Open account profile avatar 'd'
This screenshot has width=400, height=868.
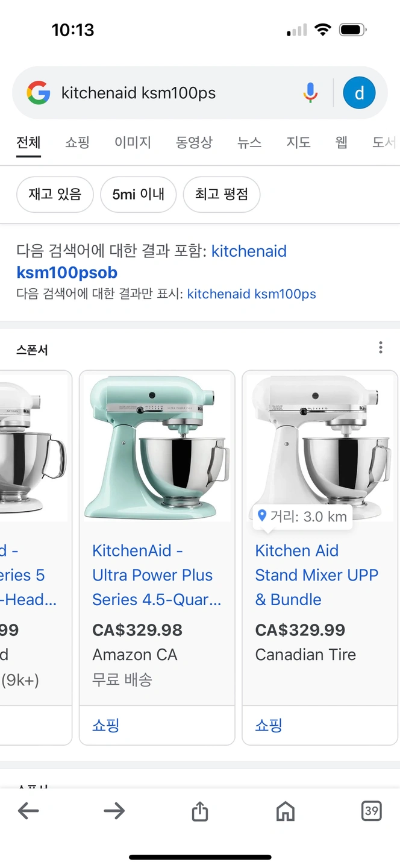359,93
